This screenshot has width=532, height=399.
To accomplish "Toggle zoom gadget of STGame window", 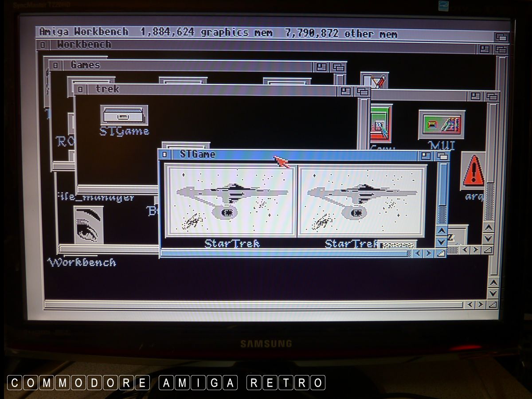I will [x=426, y=156].
